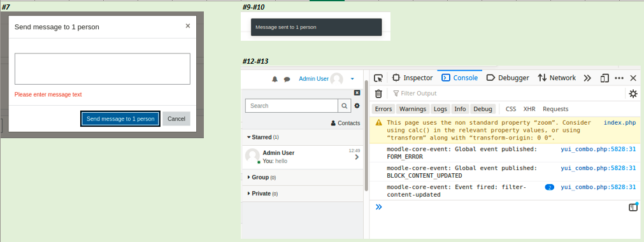Click the repeated message count badge 2
The image size is (644, 242).
click(550, 187)
